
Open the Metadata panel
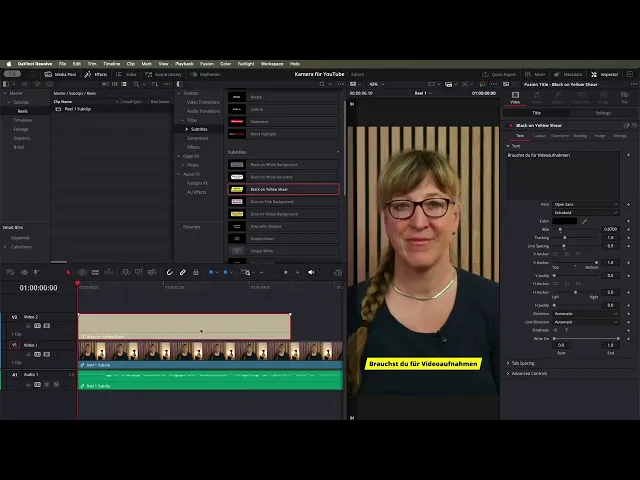pyautogui.click(x=568, y=74)
